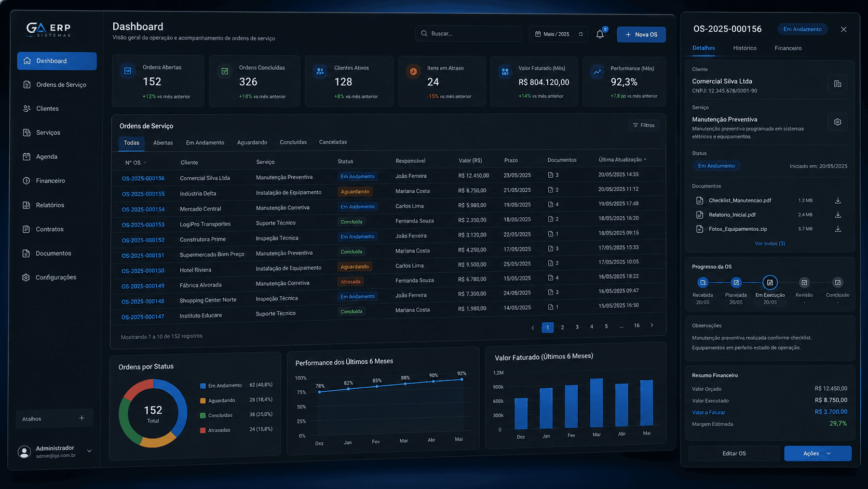868x489 pixels.
Task: Sort by Última Atualização column
Action: [622, 160]
